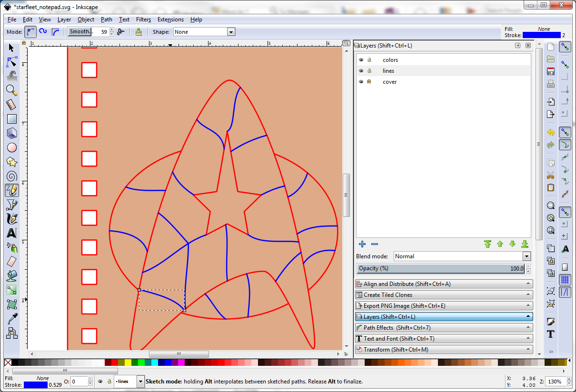The height and width of the screenshot is (392, 576).
Task: Select the Spiral tool
Action: tap(11, 176)
